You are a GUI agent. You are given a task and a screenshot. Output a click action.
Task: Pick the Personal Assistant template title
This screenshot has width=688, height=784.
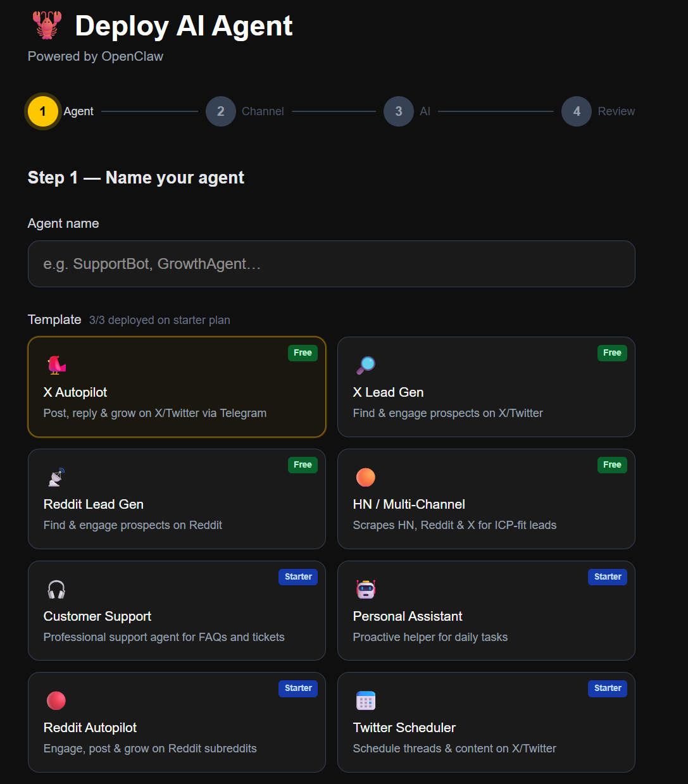pos(408,616)
